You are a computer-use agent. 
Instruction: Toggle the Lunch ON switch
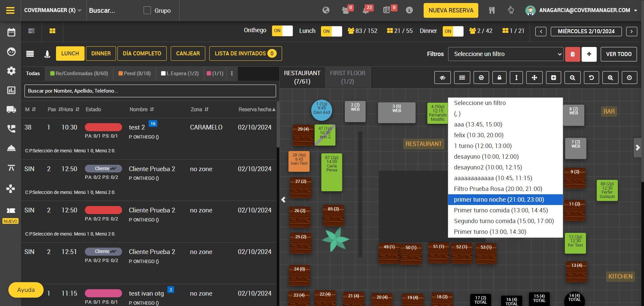[x=331, y=31]
